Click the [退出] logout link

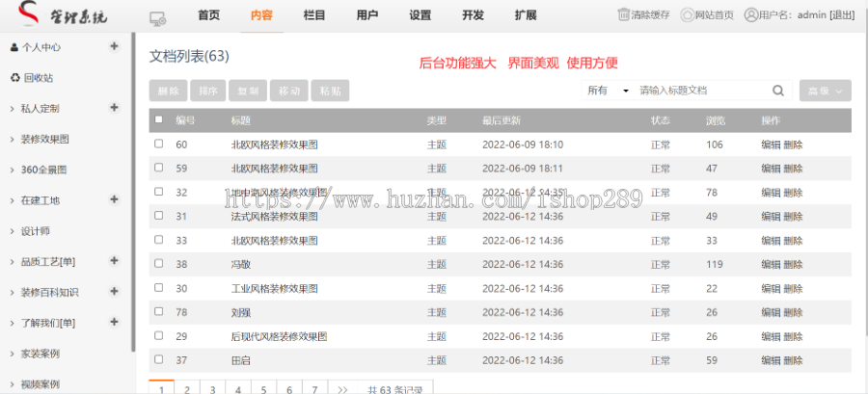point(842,14)
